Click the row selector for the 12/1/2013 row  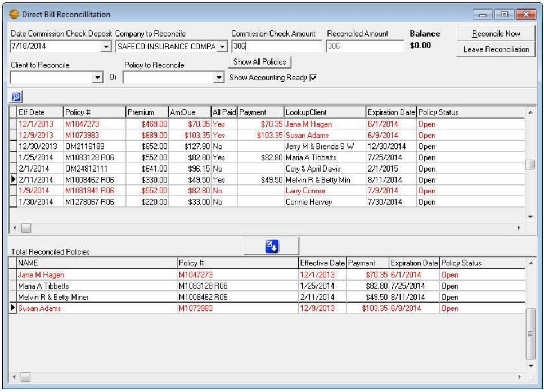(13, 124)
